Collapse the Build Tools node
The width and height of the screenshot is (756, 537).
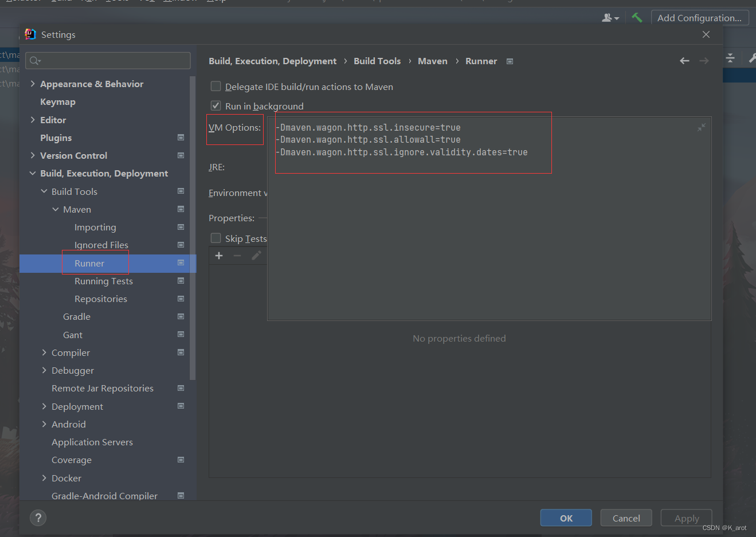44,191
